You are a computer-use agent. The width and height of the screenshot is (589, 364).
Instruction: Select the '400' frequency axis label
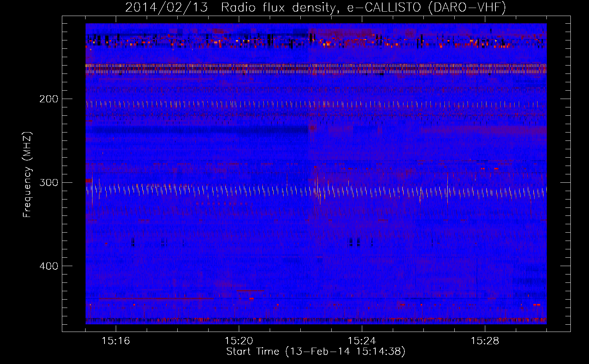49,266
